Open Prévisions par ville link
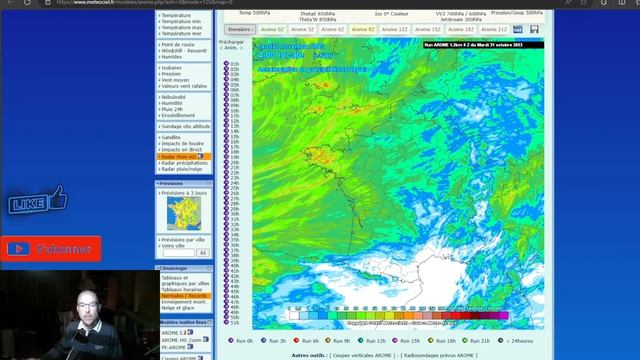The width and height of the screenshot is (640, 360). [x=183, y=240]
